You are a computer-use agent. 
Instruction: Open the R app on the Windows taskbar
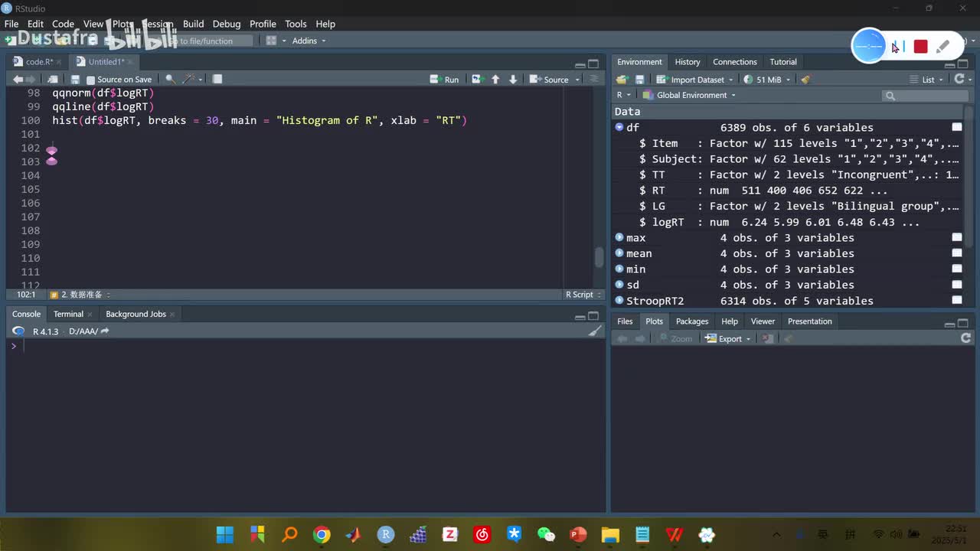(386, 534)
